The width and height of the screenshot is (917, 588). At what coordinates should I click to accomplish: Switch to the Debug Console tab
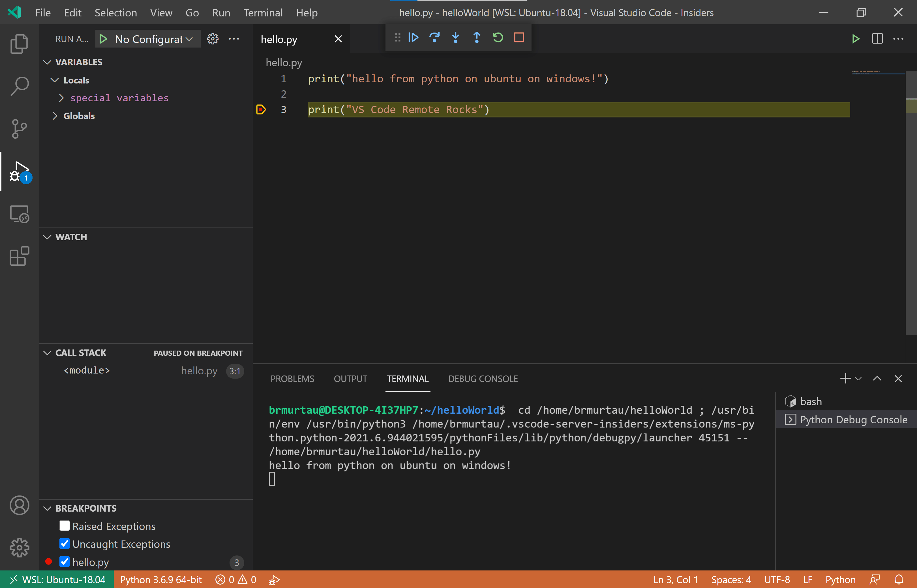click(x=483, y=379)
